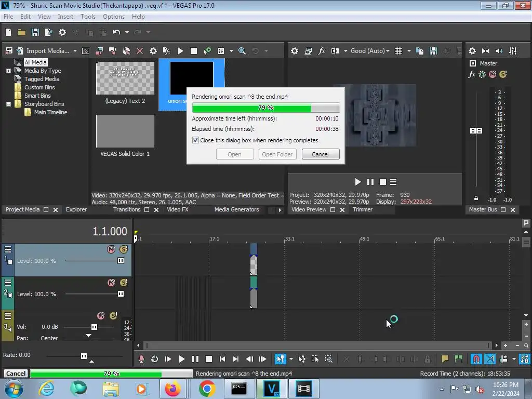Screen dimensions: 532x399
Task: Open project properties gear in main toolbar
Action: click(62, 32)
